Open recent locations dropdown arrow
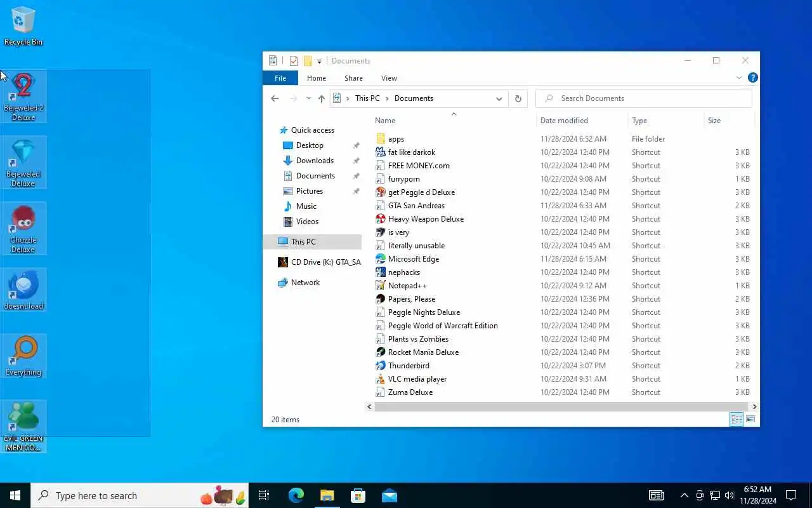Image resolution: width=812 pixels, height=508 pixels. [308, 98]
